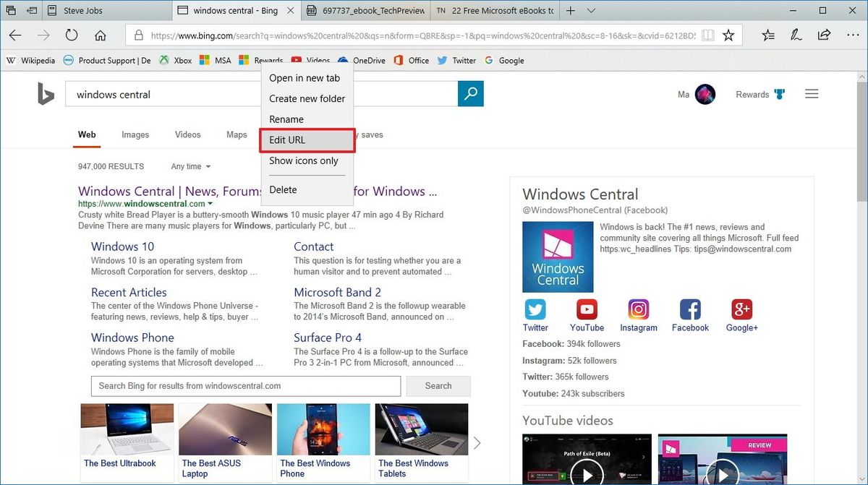Click the magnifying glass search button
The height and width of the screenshot is (485, 868).
[470, 94]
